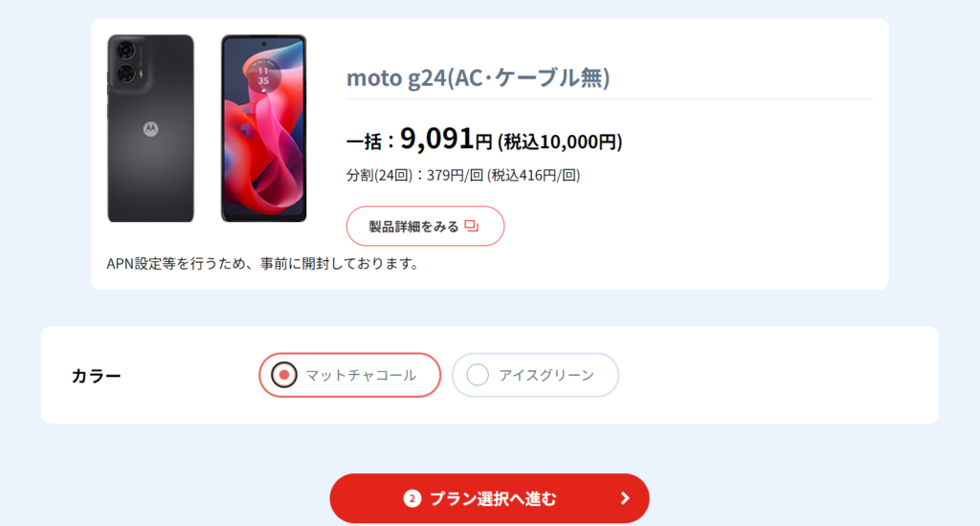
Task: Click the APN設定等 notice text
Action: pos(262,264)
